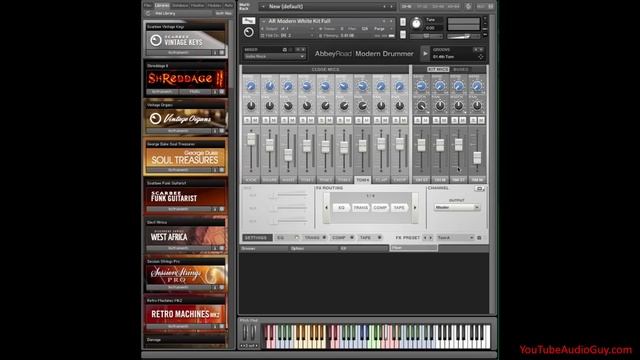Image resolution: width=640 pixels, height=360 pixels.
Task: Mute the TOM4 channel
Action: 367,120
